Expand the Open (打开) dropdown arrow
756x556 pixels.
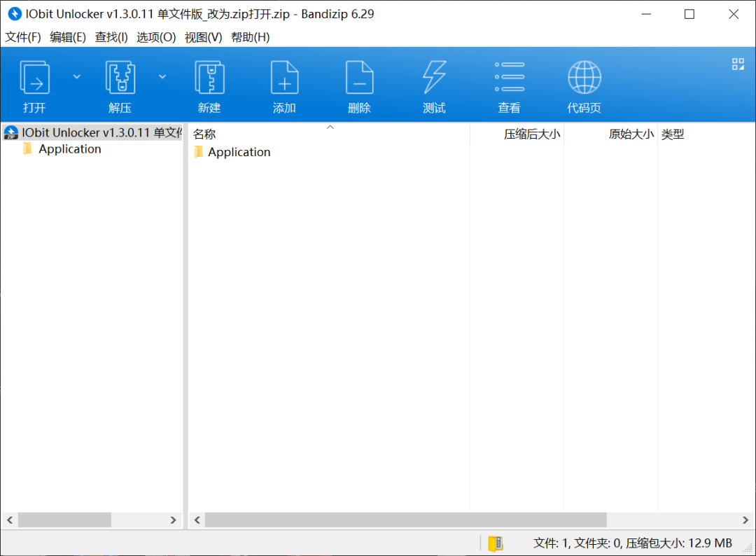click(x=77, y=76)
